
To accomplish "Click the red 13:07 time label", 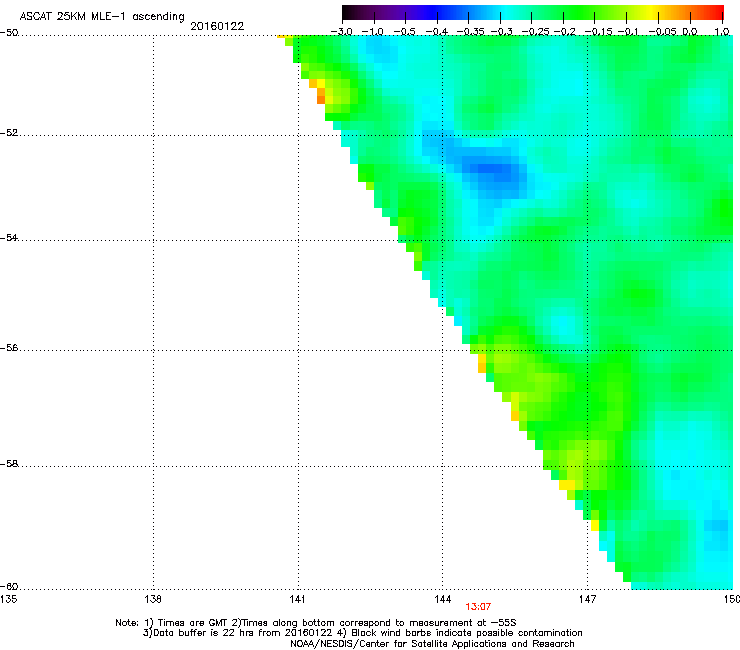I will 478,607.
